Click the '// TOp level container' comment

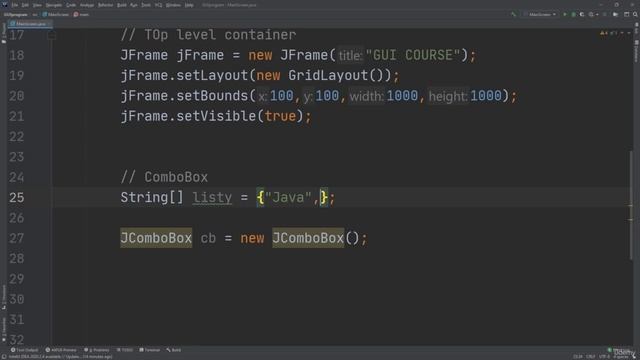click(x=208, y=35)
